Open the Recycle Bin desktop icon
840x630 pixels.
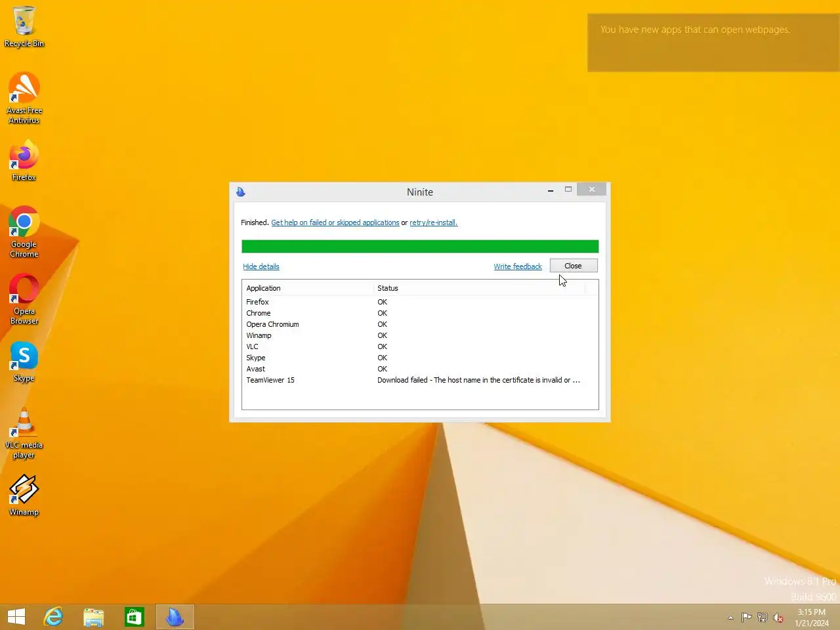[x=24, y=27]
